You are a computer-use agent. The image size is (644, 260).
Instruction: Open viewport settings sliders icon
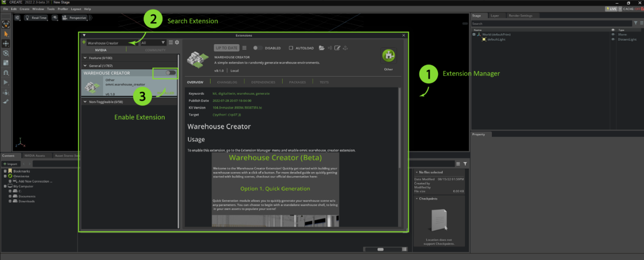click(17, 18)
